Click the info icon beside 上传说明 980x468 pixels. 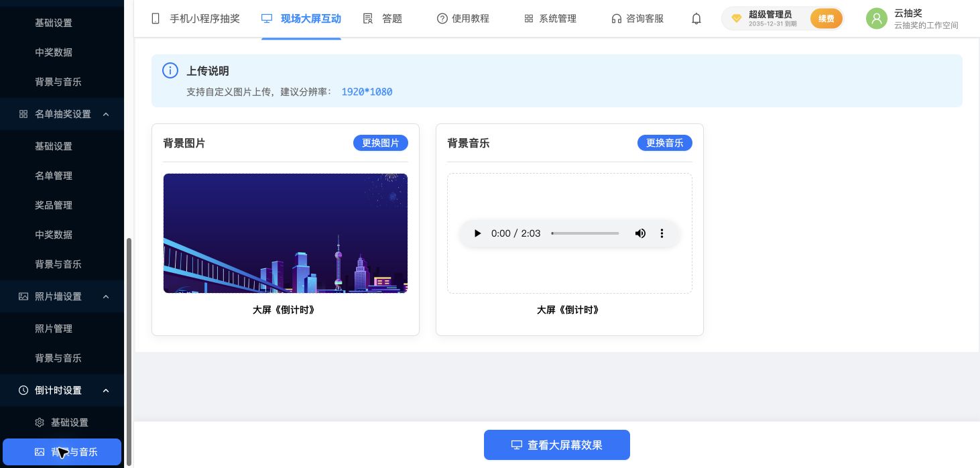tap(170, 70)
